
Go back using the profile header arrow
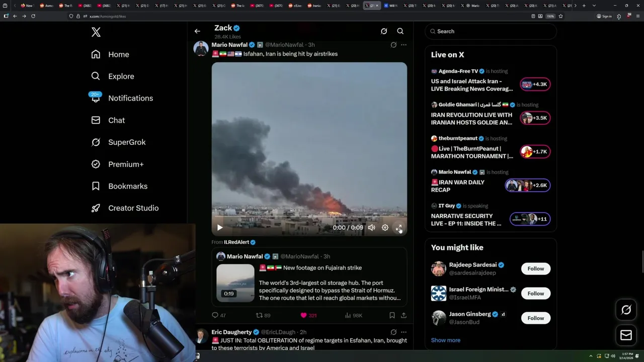click(197, 31)
